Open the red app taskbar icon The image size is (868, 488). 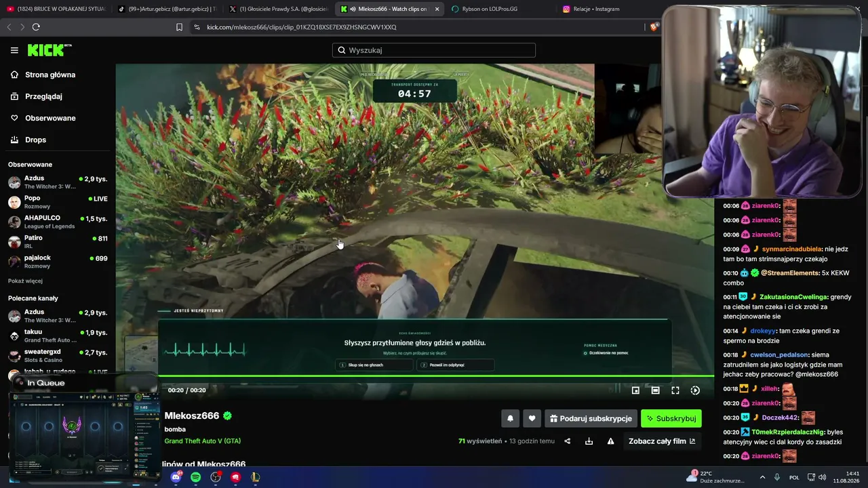[235, 477]
